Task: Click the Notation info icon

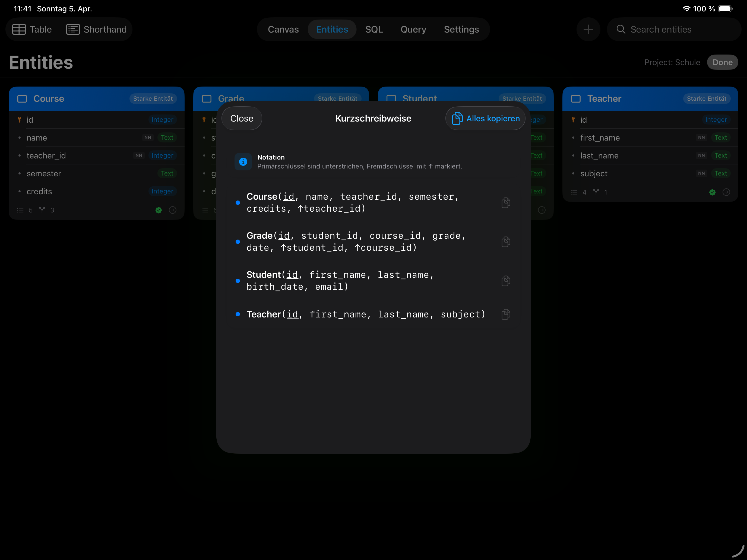Action: (x=243, y=162)
